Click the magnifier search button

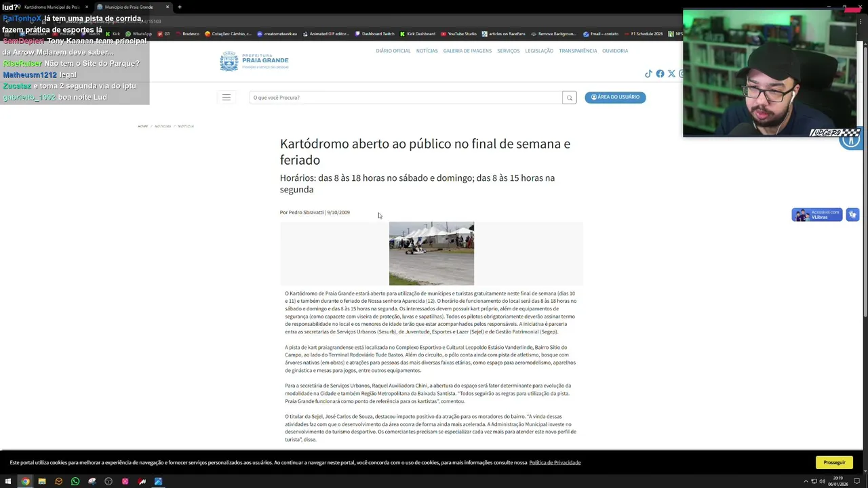coord(570,98)
